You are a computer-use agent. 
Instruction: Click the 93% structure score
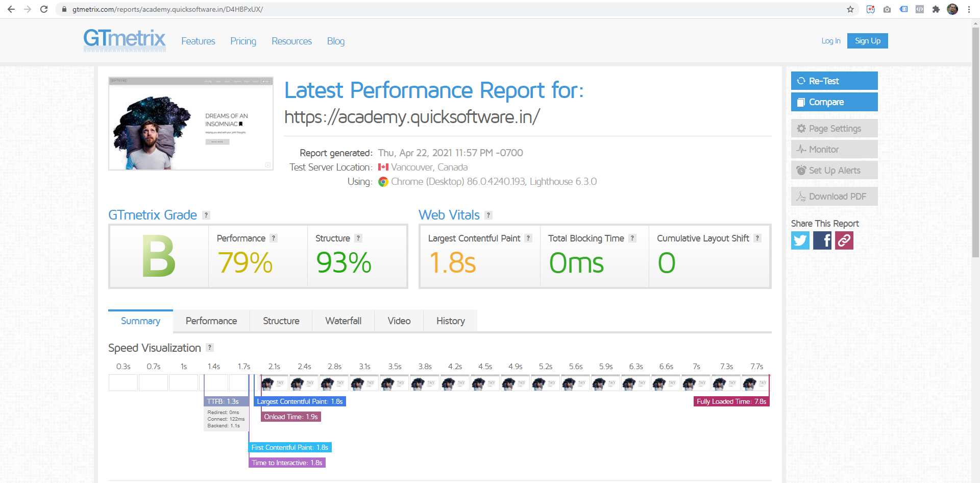coord(344,262)
